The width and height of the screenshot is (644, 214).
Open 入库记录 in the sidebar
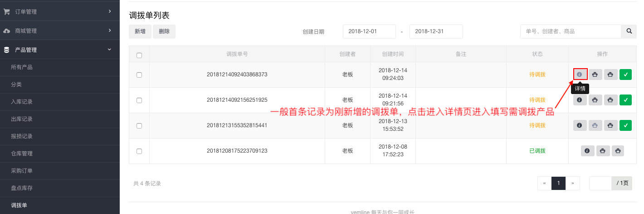pos(22,102)
